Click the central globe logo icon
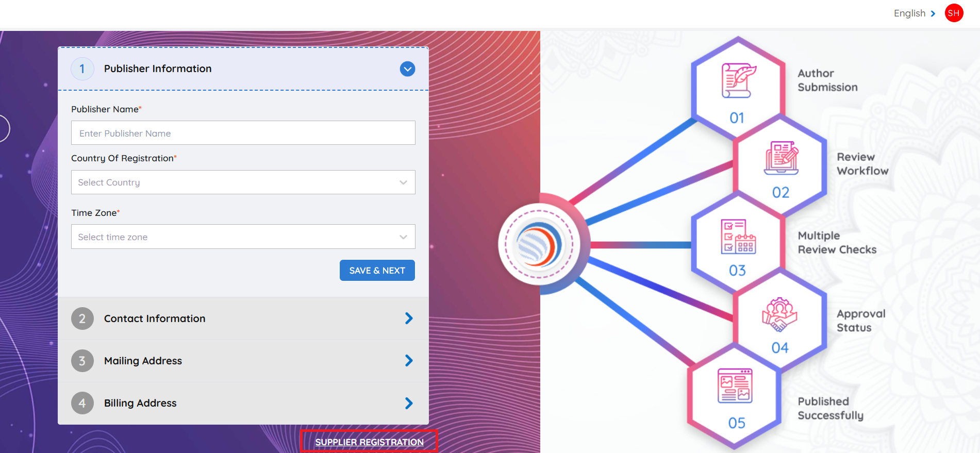Image resolution: width=980 pixels, height=453 pixels. [x=539, y=244]
